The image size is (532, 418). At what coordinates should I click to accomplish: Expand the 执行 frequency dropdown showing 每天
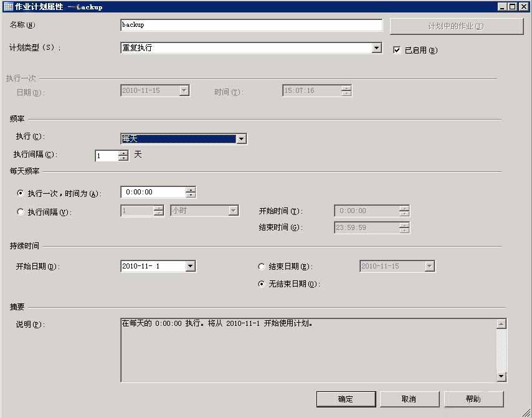[242, 139]
